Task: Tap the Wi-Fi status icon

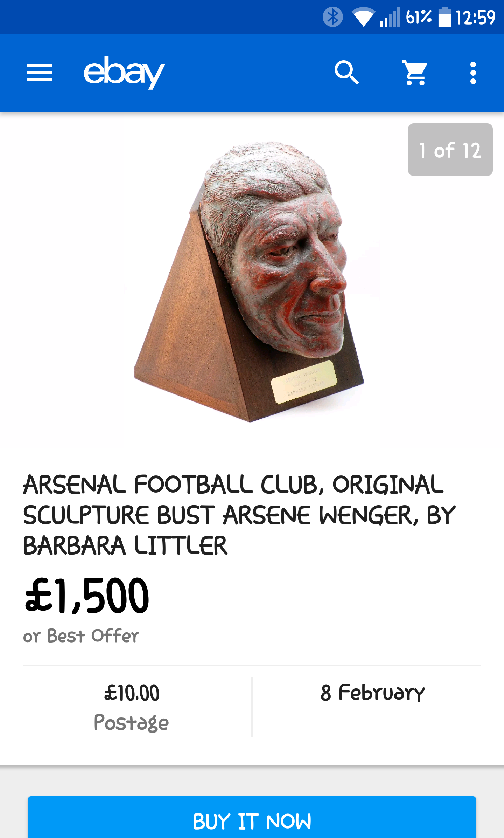Action: pos(363,17)
